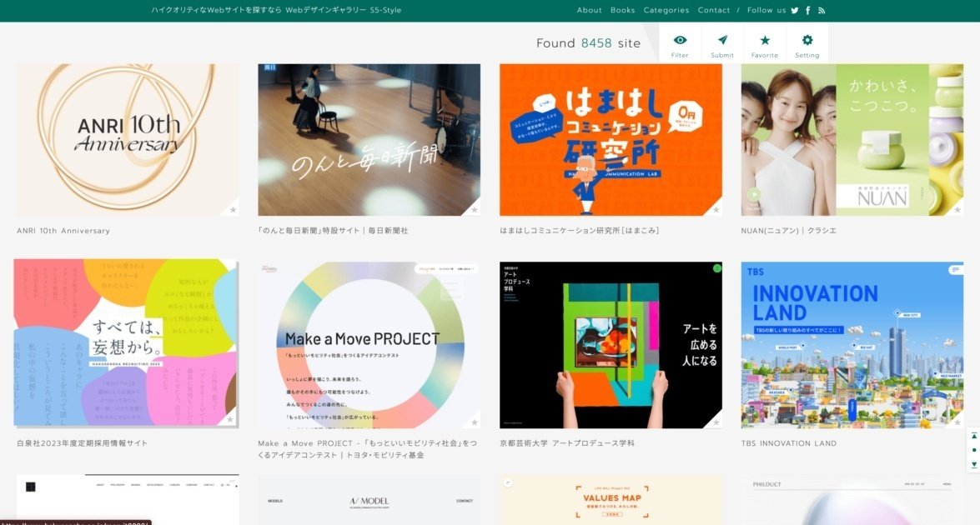The width and height of the screenshot is (980, 525).
Task: Favorite the はまはしコミュニケーション研究所 card star
Action: [x=716, y=210]
